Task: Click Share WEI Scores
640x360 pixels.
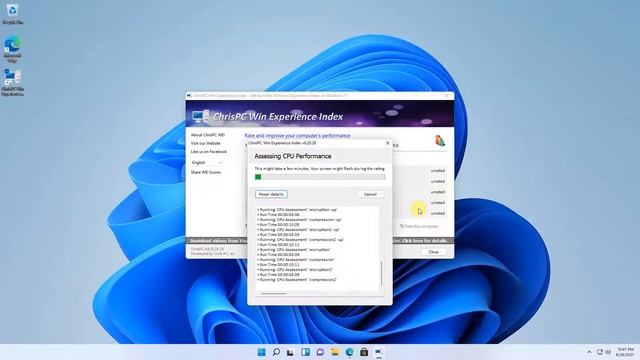Action: tap(206, 172)
